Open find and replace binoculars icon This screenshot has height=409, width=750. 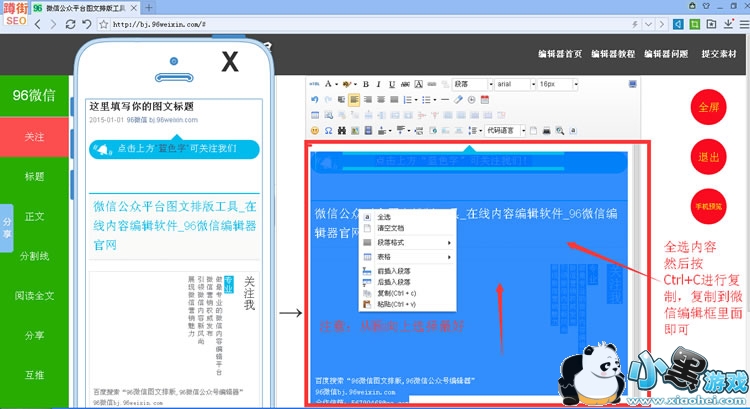coord(342,130)
